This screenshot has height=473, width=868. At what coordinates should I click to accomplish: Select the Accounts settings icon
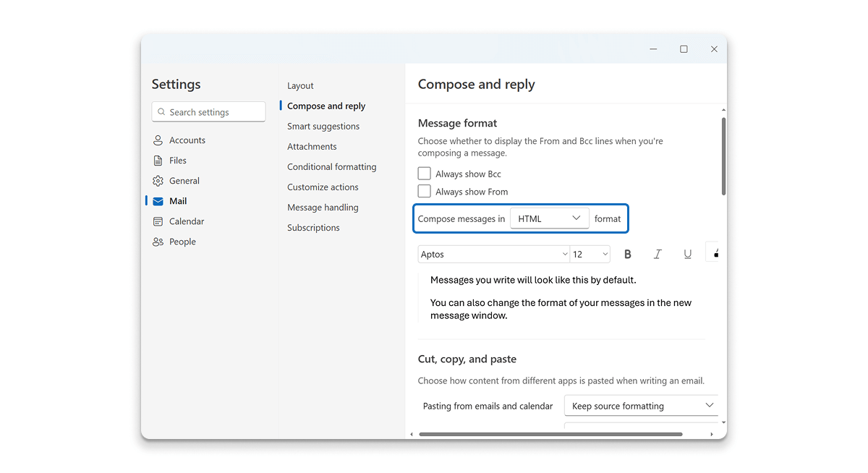pyautogui.click(x=158, y=140)
